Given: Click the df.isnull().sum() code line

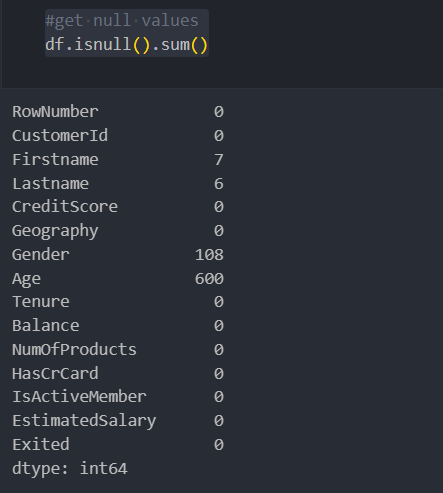Looking at the screenshot, I should click(x=126, y=45).
